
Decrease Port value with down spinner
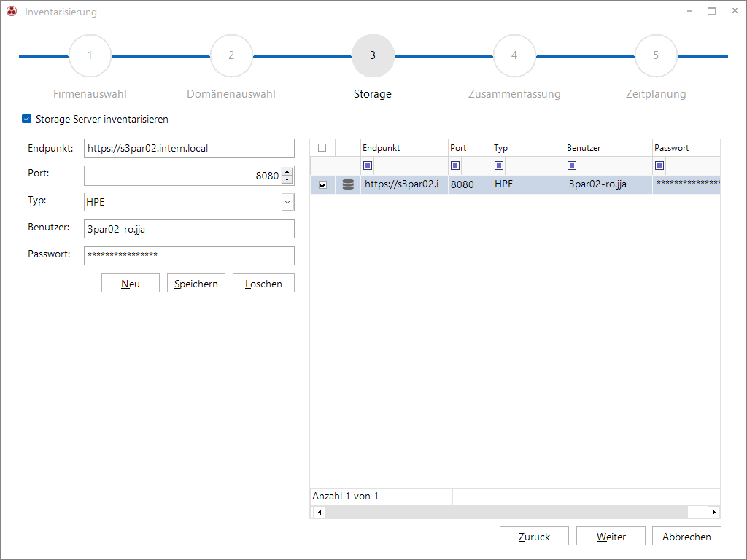(x=287, y=180)
